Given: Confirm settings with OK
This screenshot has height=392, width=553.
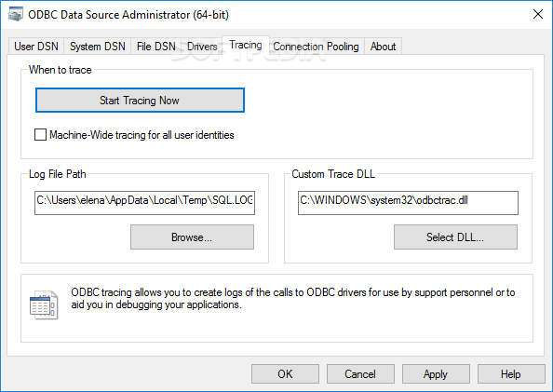Looking at the screenshot, I should [285, 373].
